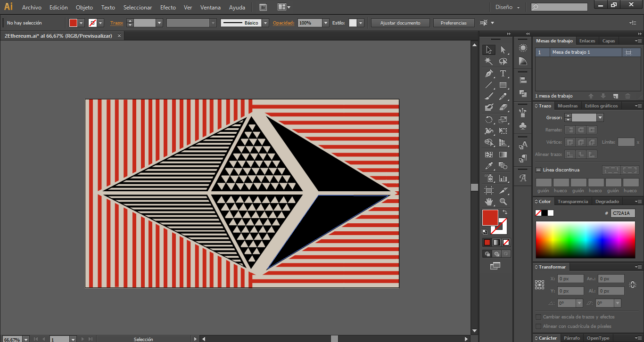Select the Free Transform tool
Screen dimensions: 644x342
point(503,131)
